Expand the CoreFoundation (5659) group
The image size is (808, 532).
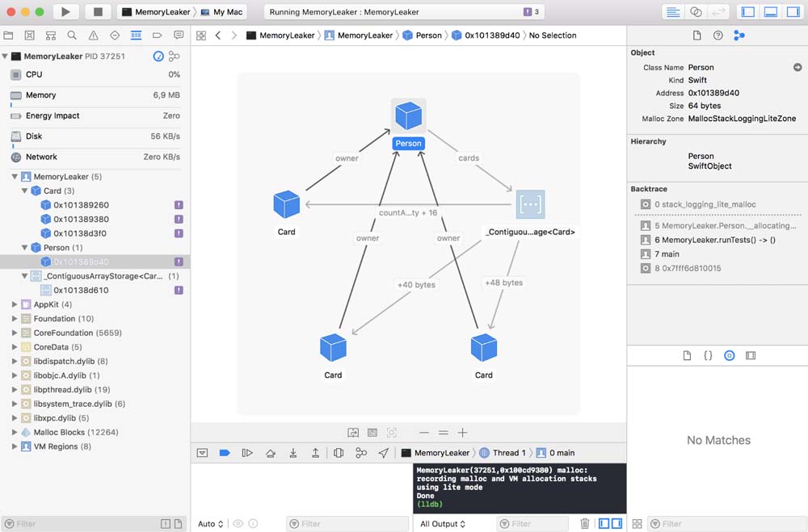point(15,333)
